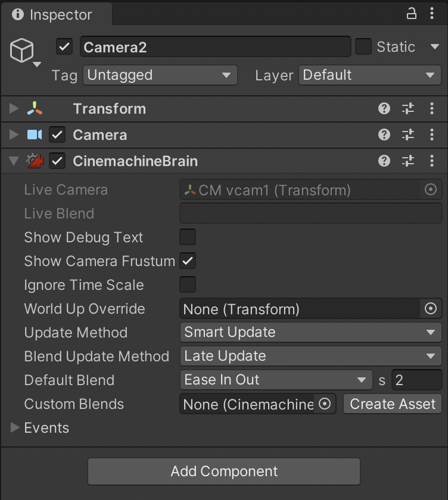
Task: Click the Camera2 name input field
Action: pos(215,47)
